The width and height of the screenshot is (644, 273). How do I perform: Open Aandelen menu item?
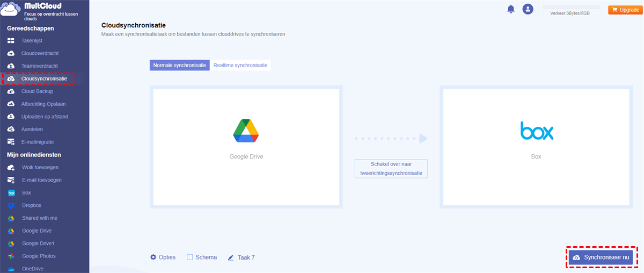(x=32, y=130)
